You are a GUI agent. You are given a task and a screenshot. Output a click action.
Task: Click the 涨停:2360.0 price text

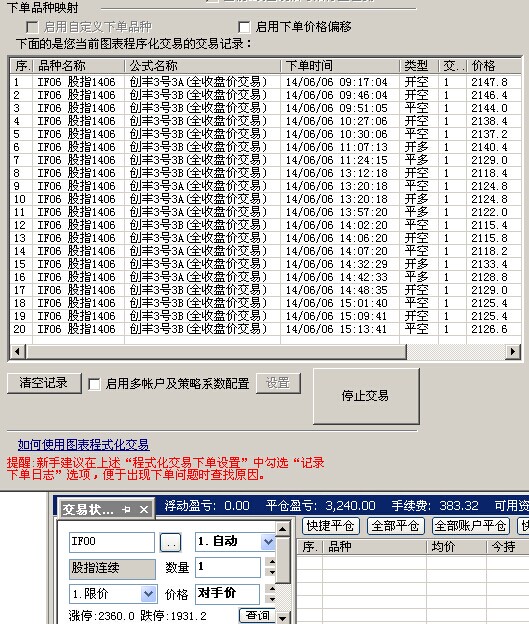click(102, 616)
